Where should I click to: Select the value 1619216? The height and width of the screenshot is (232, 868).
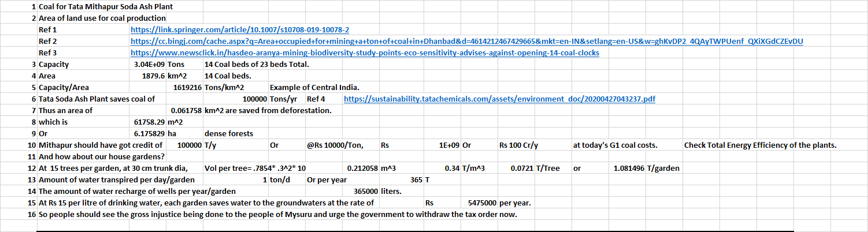pos(187,87)
